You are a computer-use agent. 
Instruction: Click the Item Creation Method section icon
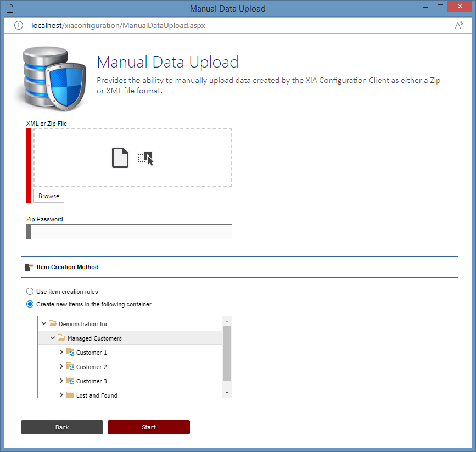29,267
